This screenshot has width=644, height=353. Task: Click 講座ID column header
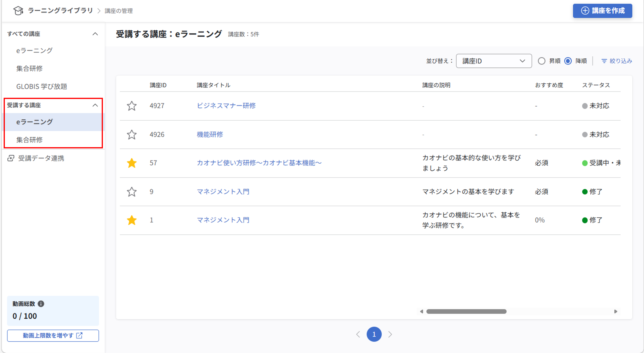pyautogui.click(x=158, y=85)
